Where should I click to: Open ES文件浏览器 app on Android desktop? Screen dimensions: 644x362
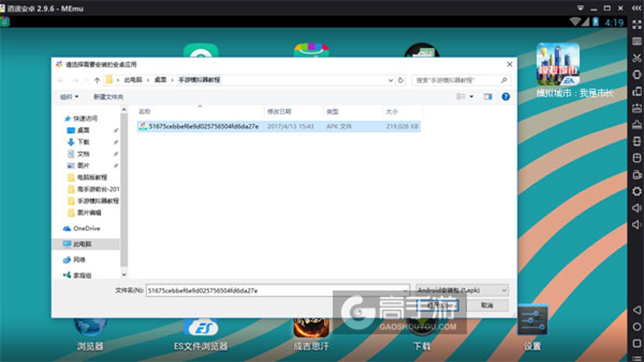coord(201,327)
